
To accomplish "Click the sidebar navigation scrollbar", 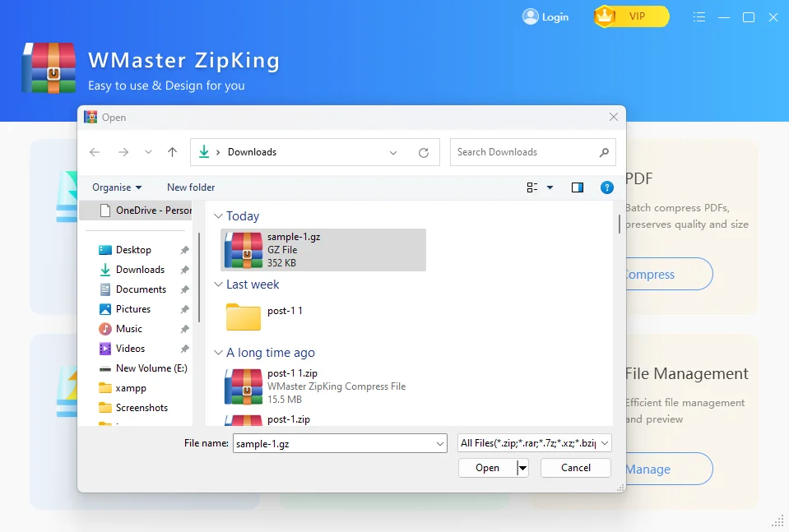I will [x=199, y=277].
